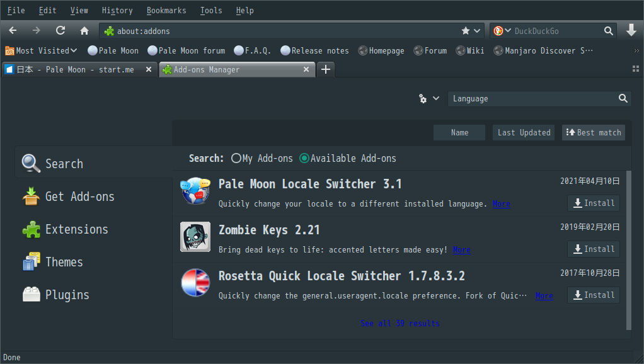644x364 pixels.
Task: Click the tab groups grid icon
Action: [636, 69]
